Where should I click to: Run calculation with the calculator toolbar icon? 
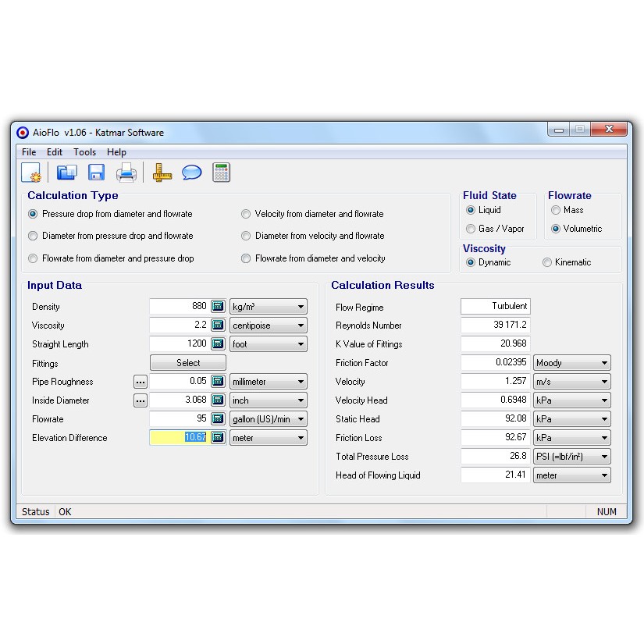coord(221,172)
